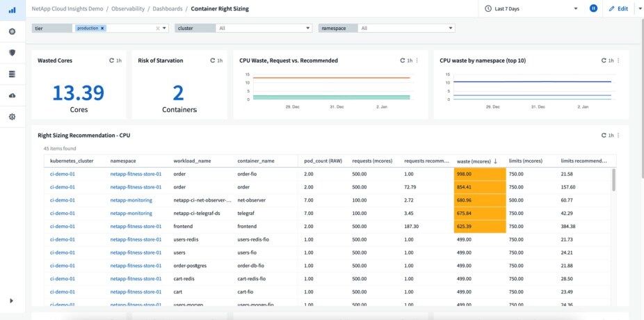Click the shield icon in the sidebar
This screenshot has width=644, height=320.
click(12, 53)
